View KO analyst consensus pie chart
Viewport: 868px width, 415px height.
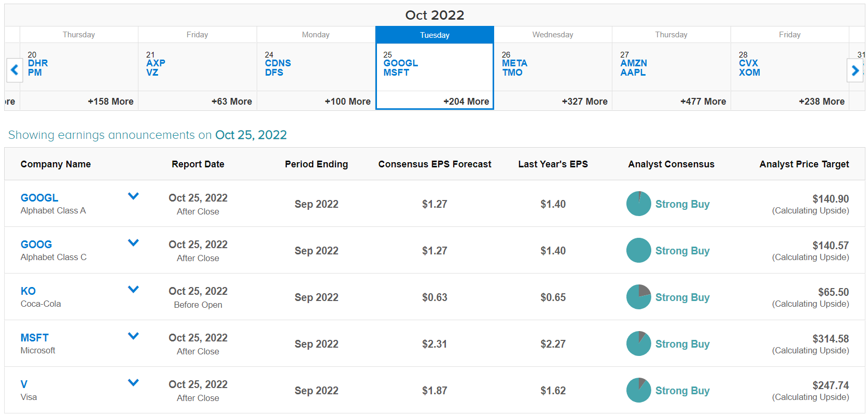pyautogui.click(x=638, y=297)
